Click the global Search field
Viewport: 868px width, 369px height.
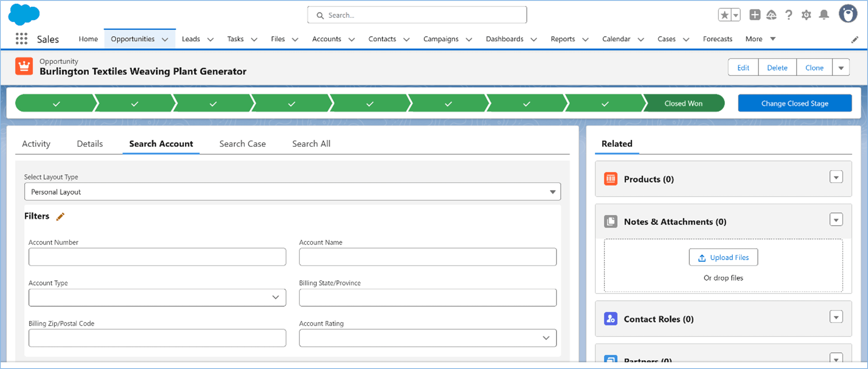[x=417, y=15]
